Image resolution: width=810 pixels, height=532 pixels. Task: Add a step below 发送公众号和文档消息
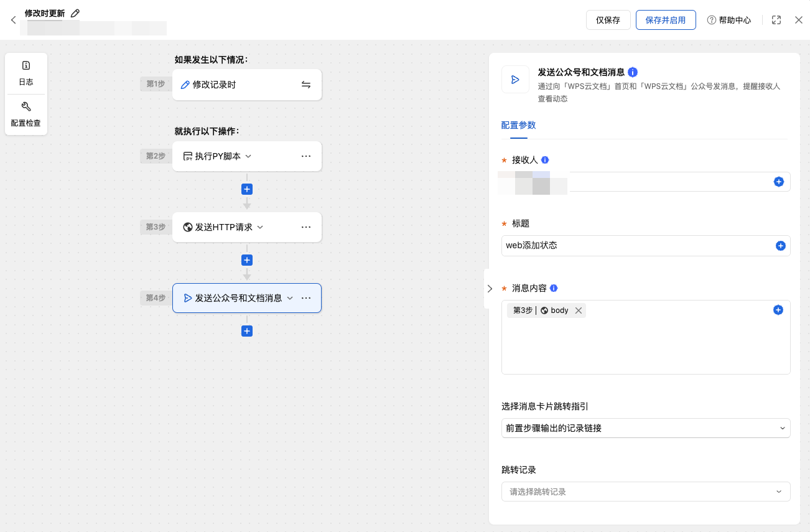[247, 331]
